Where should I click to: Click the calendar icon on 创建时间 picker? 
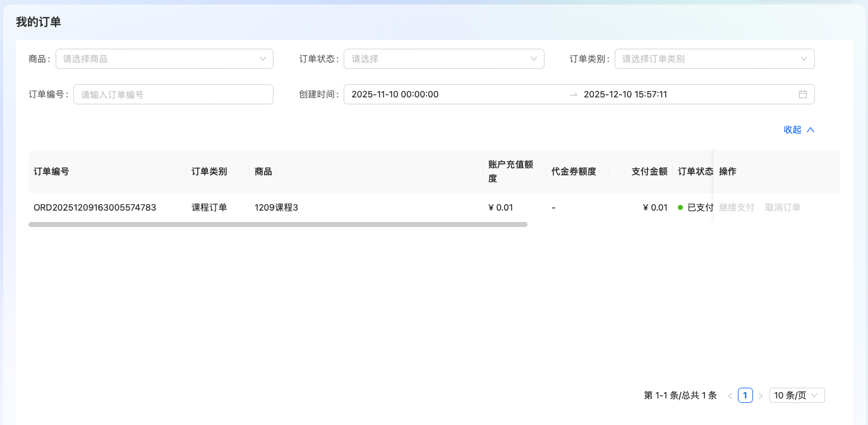(803, 94)
